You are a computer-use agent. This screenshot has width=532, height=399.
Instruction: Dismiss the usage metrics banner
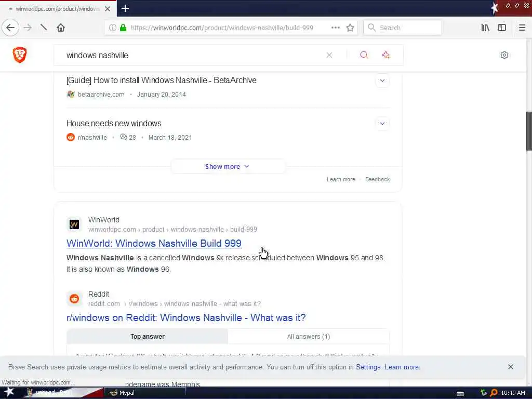510,367
